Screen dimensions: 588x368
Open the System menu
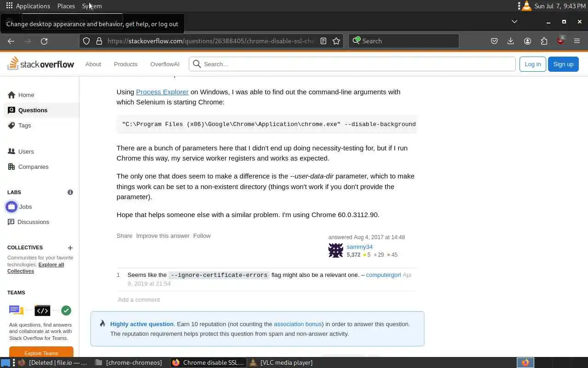tap(92, 6)
